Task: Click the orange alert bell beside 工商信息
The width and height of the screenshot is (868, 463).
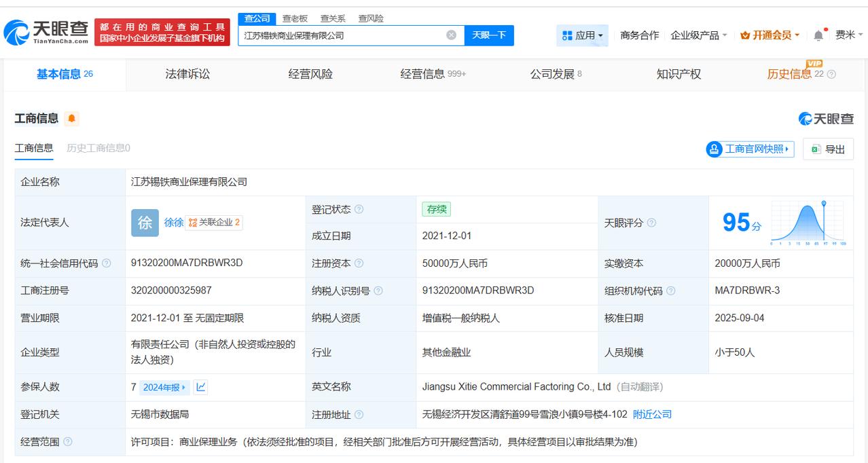Action: coord(71,119)
